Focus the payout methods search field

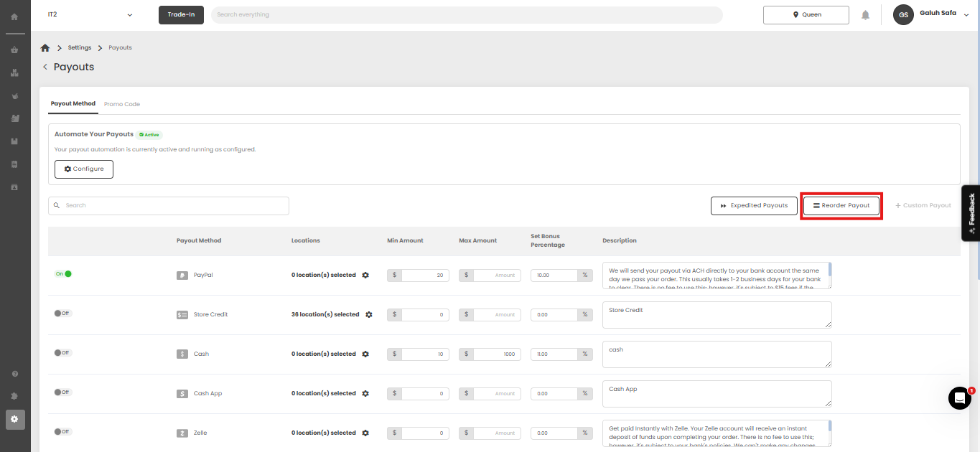tap(169, 206)
